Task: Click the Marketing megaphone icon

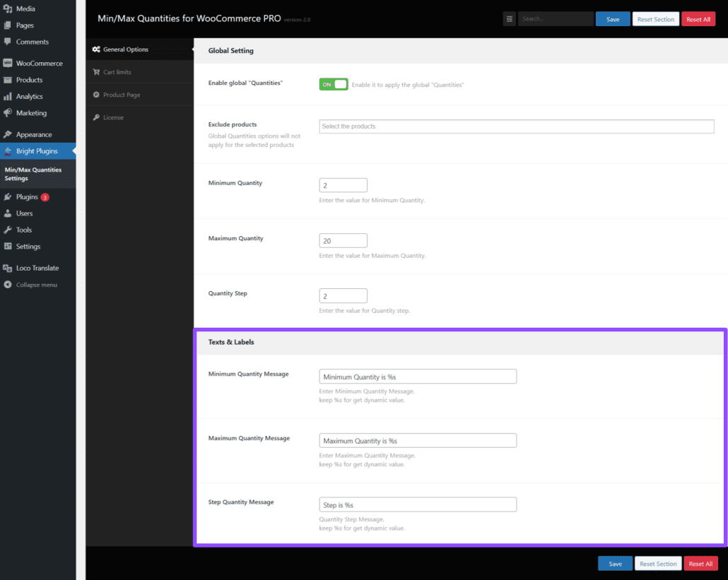Action: 8,113
